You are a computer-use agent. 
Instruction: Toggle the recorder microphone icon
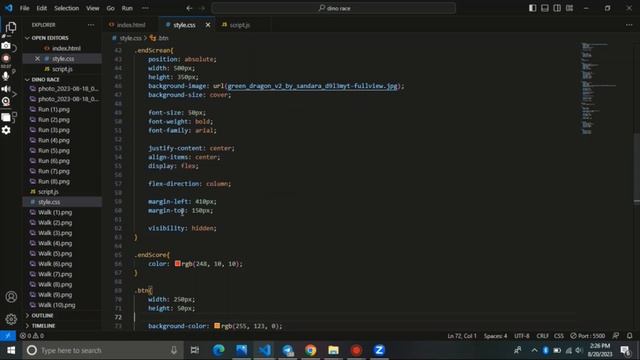[x=6, y=76]
